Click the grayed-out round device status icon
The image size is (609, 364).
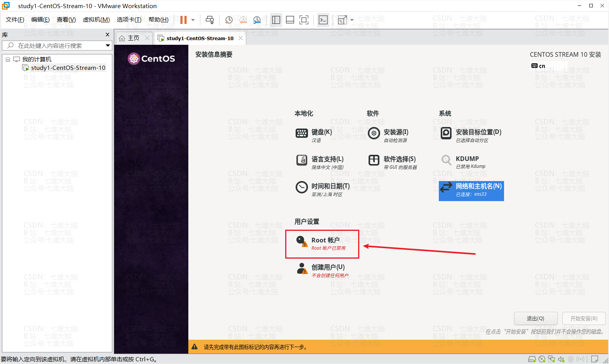[x=571, y=359]
